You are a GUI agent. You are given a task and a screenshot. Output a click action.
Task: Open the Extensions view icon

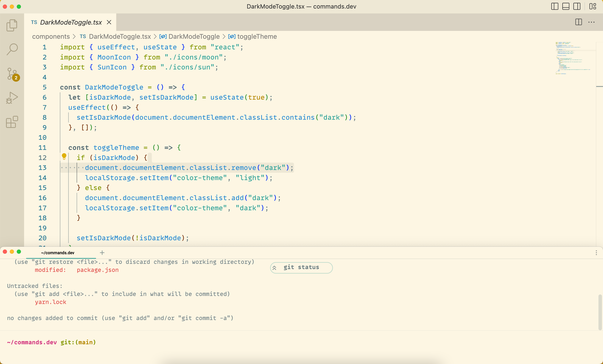12,122
